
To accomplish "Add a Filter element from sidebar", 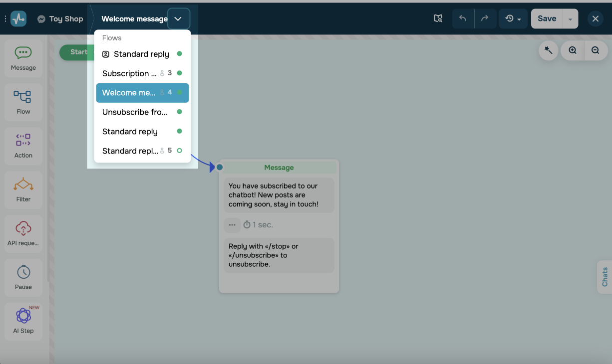I will pos(23,190).
